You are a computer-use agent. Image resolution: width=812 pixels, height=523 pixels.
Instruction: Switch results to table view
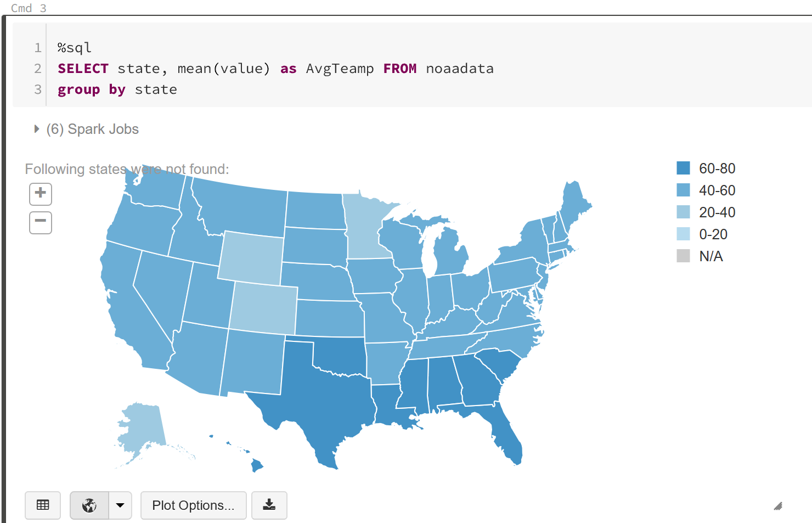[43, 505]
